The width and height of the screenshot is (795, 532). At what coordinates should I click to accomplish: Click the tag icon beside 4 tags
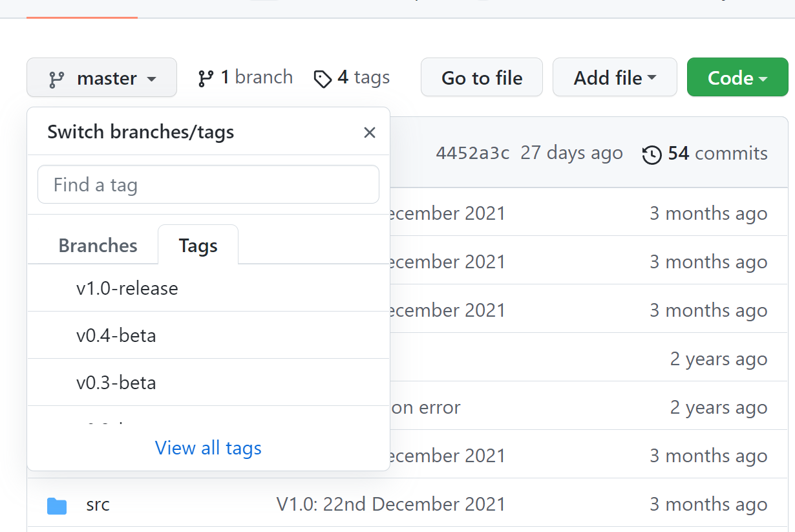point(323,79)
